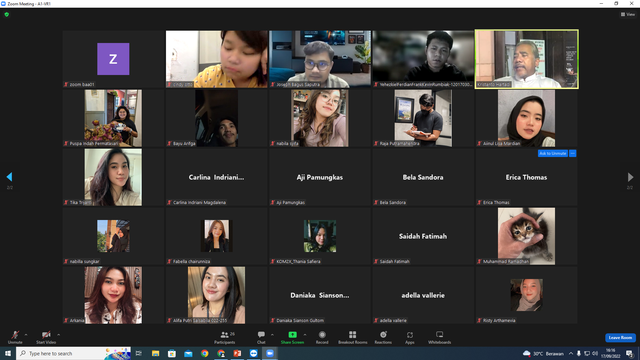Start recording with the Record button
The height and width of the screenshot is (360, 640).
[322, 337]
